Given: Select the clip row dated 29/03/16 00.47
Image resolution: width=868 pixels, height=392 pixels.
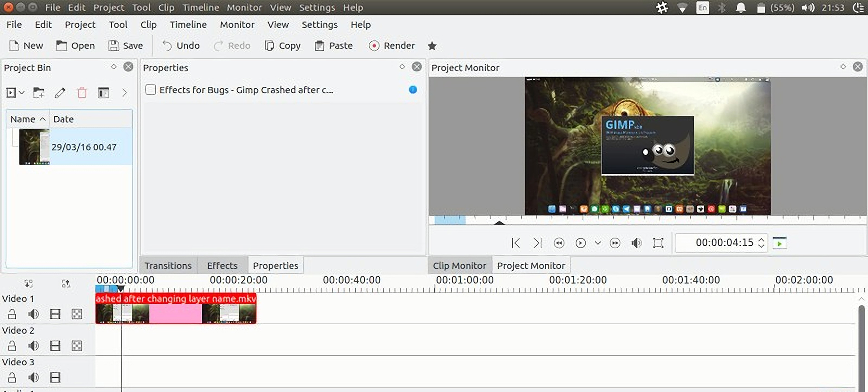Looking at the screenshot, I should (84, 147).
